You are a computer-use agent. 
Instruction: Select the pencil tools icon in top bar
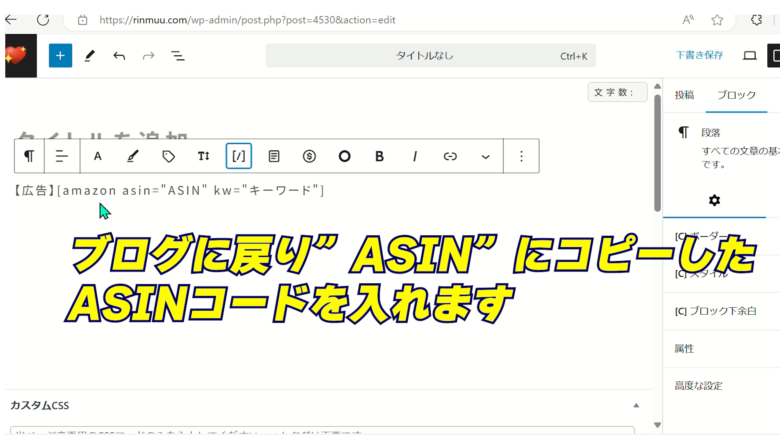click(x=90, y=56)
